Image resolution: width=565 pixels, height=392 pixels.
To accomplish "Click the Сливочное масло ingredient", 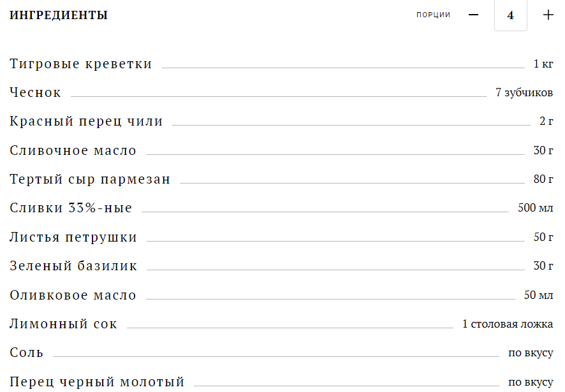I will click(73, 150).
